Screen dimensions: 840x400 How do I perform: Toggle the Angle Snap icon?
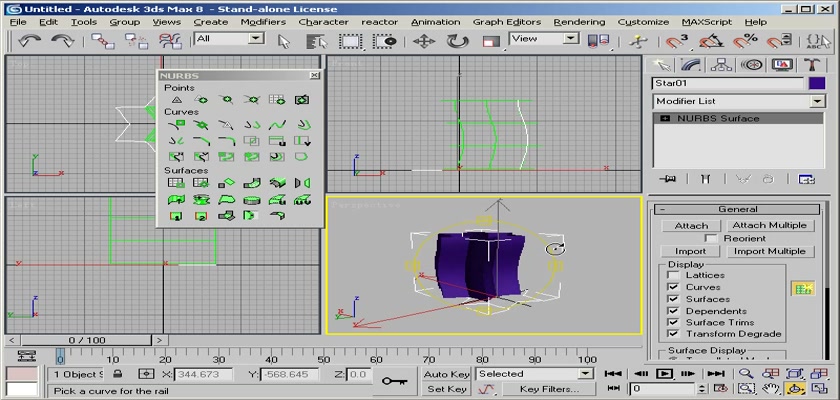click(x=711, y=41)
